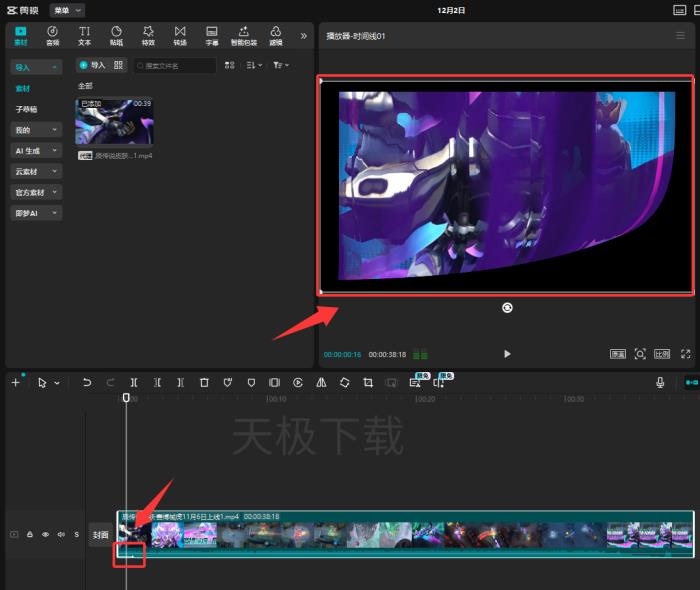Enter fullscreen preview in the player
Viewport: 700px width, 590px height.
pyautogui.click(x=686, y=354)
